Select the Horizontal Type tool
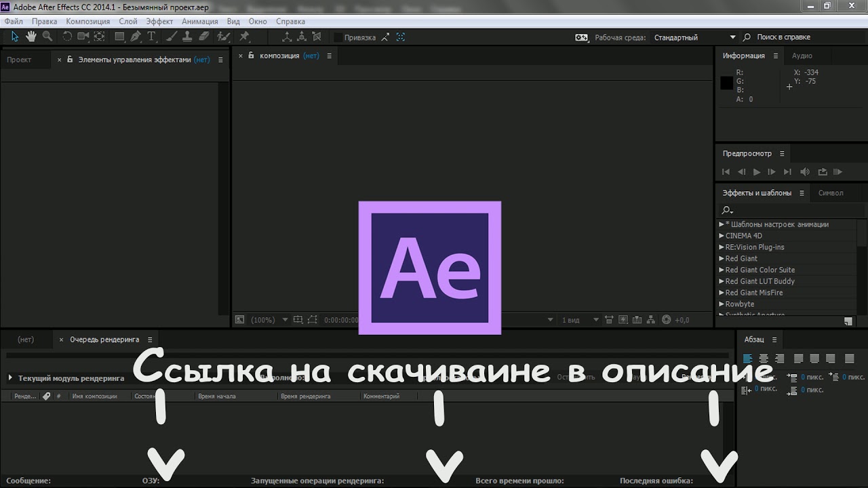The image size is (868, 488). (152, 37)
